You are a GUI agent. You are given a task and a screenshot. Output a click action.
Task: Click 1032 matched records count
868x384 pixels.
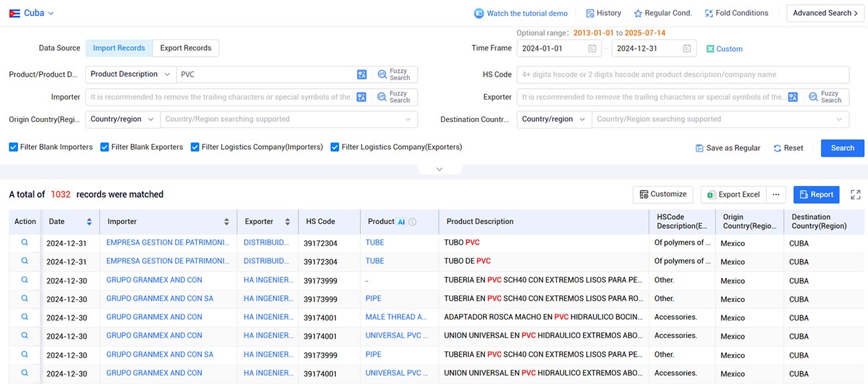(61, 195)
